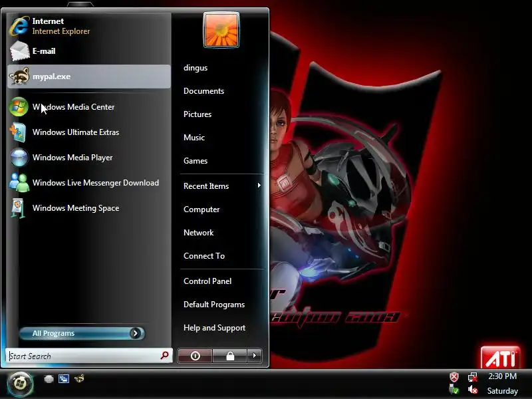Screen dimensions: 532x399
Task: Lock the computer with padlock button
Action: [x=230, y=356]
